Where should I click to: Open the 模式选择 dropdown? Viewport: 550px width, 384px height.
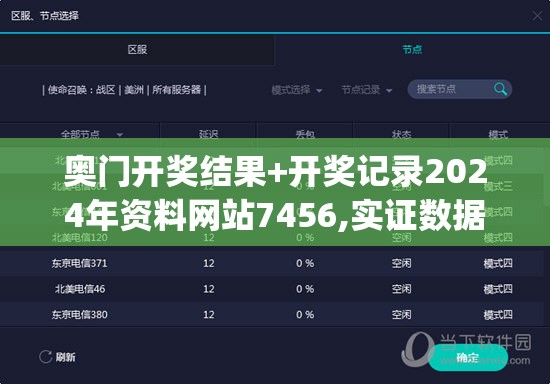point(297,90)
